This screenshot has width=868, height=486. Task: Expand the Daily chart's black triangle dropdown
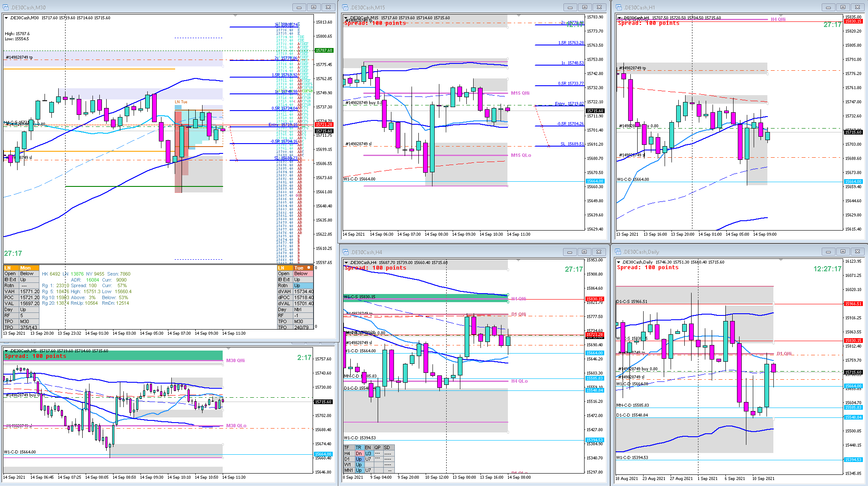pyautogui.click(x=618, y=262)
